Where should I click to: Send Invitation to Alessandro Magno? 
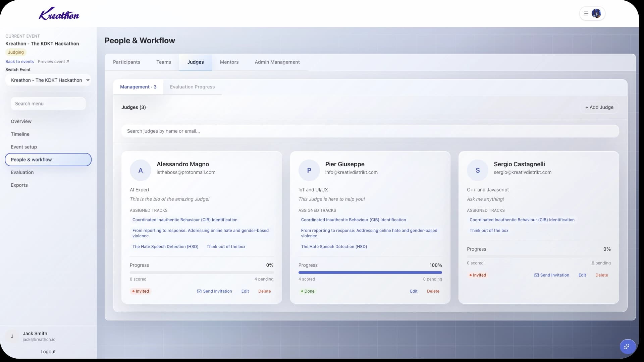coord(214,291)
